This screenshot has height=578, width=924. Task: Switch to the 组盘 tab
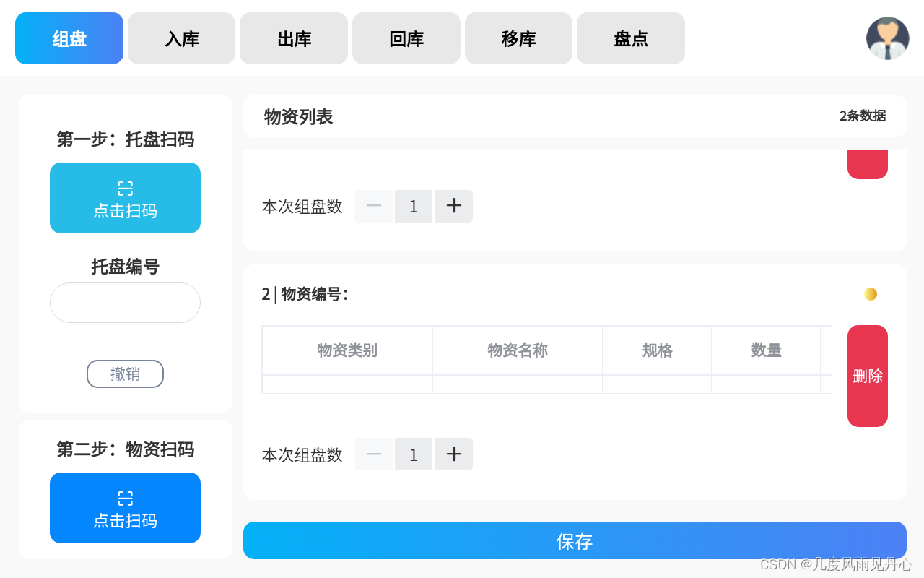69,38
